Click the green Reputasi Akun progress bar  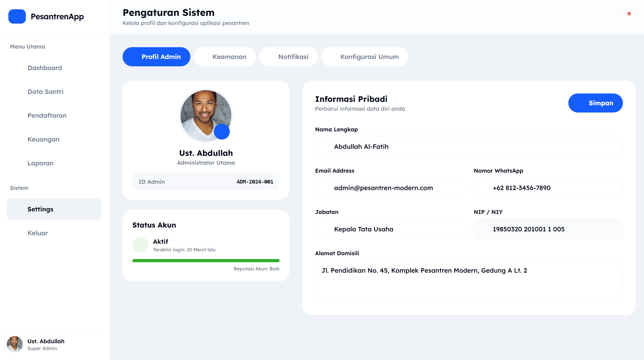point(206,261)
